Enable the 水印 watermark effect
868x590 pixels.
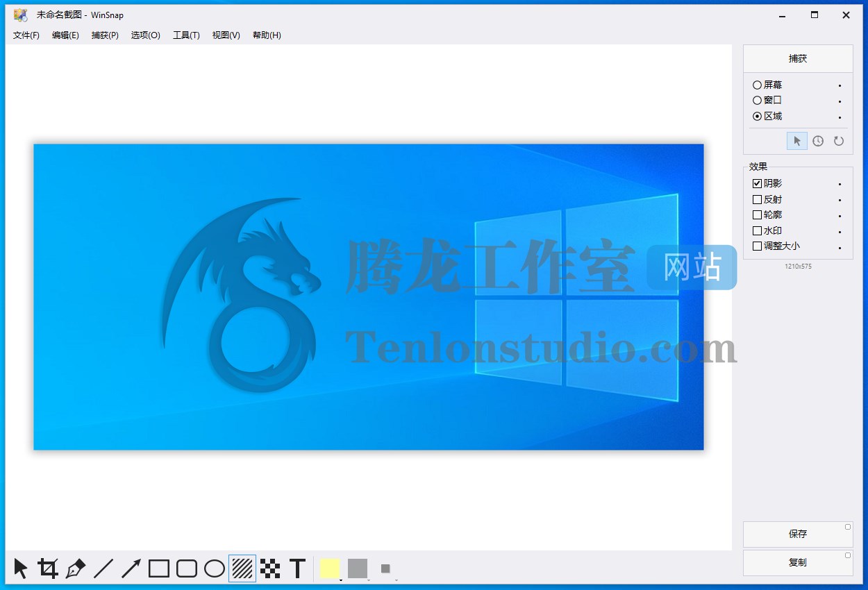click(x=767, y=230)
